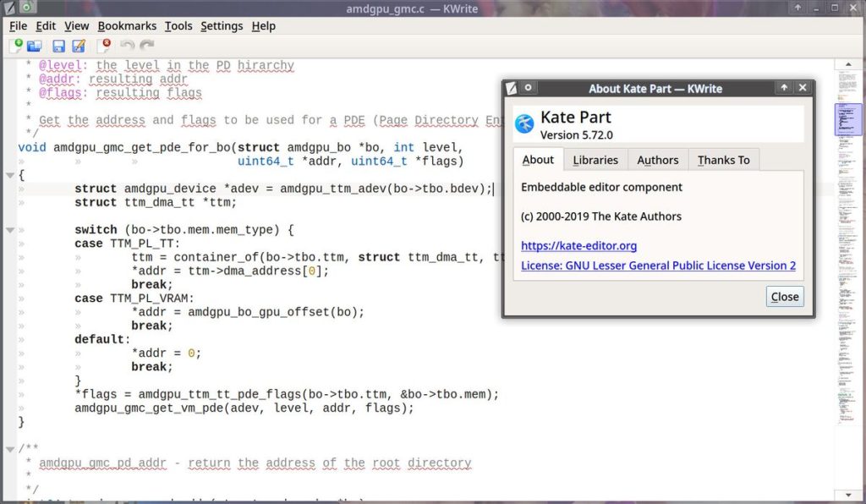Viewport: 866px width, 504px height.
Task: Toggle keep-above arrow in About dialog titlebar
Action: (x=784, y=88)
